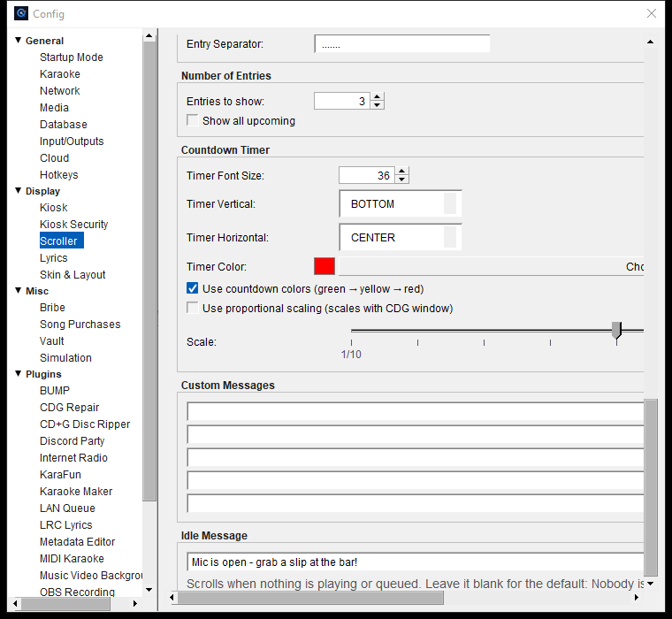Click settings pane horizontal scroll-right arrow
Screen dimensions: 672x619
coord(637,598)
